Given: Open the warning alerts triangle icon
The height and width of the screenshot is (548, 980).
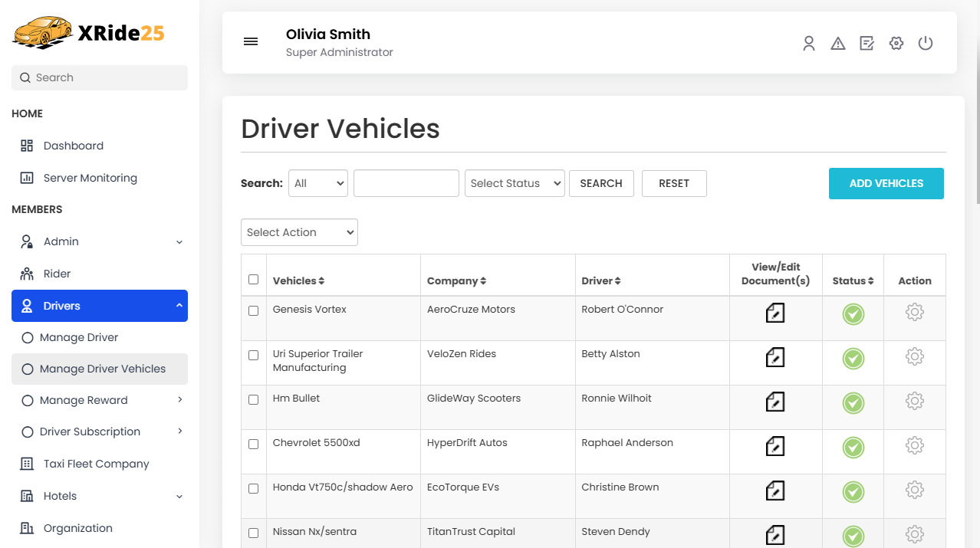Looking at the screenshot, I should coord(838,44).
